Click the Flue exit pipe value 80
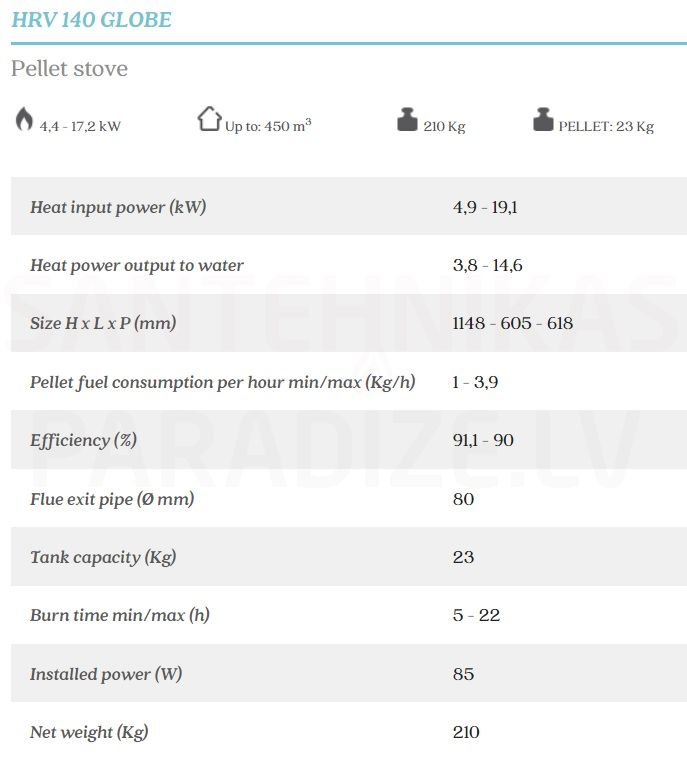 pos(463,499)
